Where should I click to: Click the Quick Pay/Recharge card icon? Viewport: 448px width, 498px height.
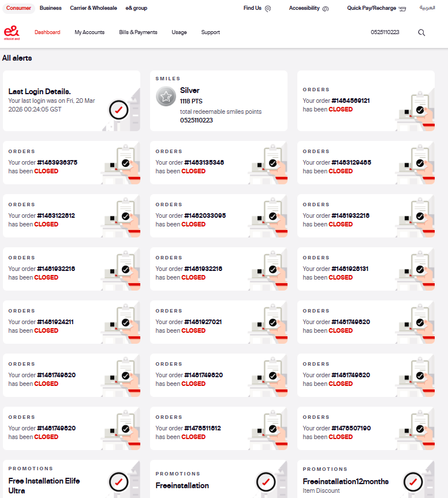click(402, 9)
